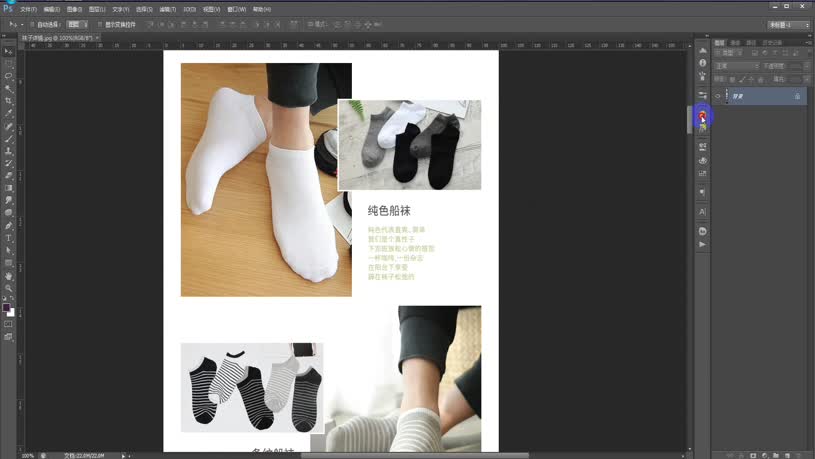Open status bar info arrow menu

pos(123,456)
